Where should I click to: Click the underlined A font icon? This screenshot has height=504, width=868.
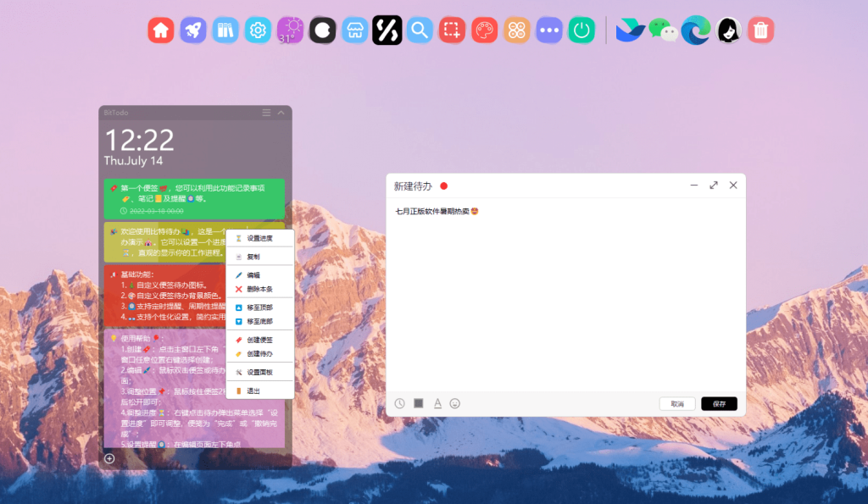[x=437, y=403]
